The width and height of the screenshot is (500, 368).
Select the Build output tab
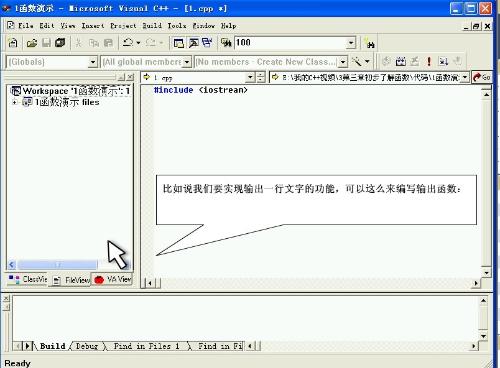pyautogui.click(x=52, y=346)
